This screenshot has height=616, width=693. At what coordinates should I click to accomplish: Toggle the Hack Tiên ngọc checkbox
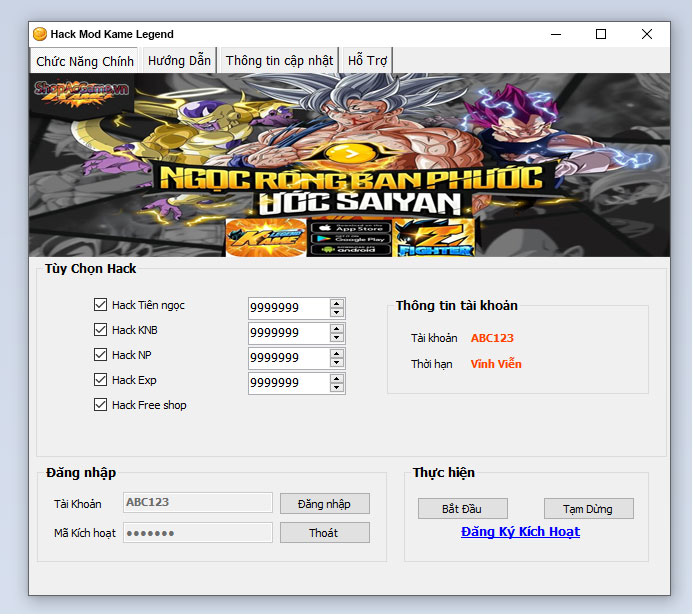[x=100, y=304]
